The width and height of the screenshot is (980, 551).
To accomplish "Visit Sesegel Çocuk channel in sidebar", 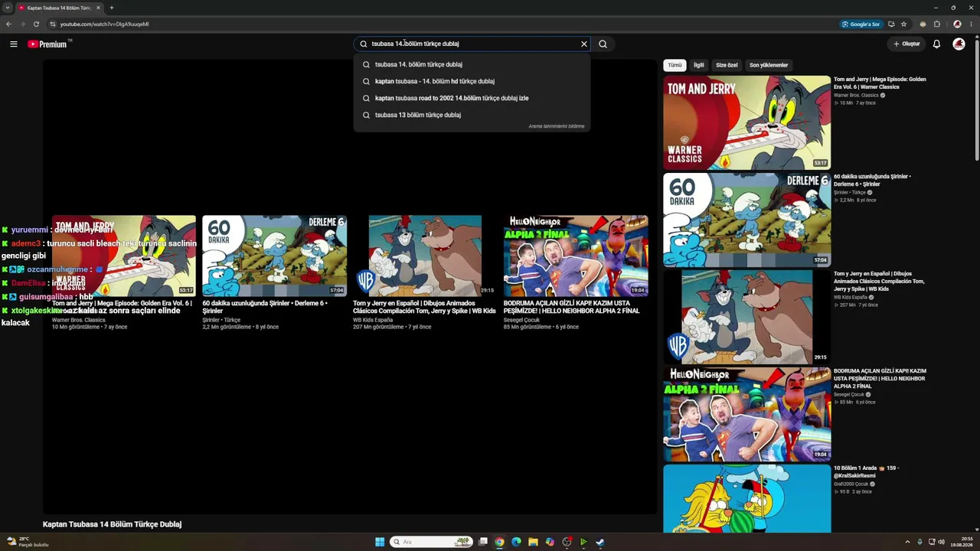I will pyautogui.click(x=848, y=394).
